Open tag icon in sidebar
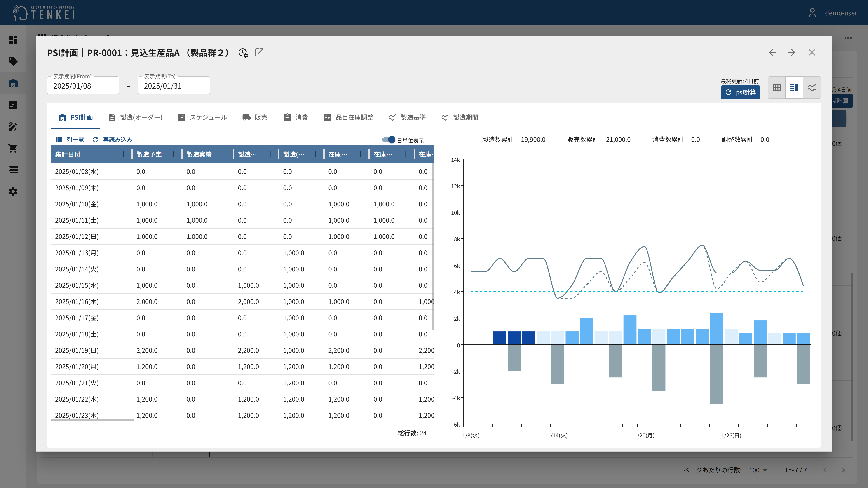 click(13, 61)
